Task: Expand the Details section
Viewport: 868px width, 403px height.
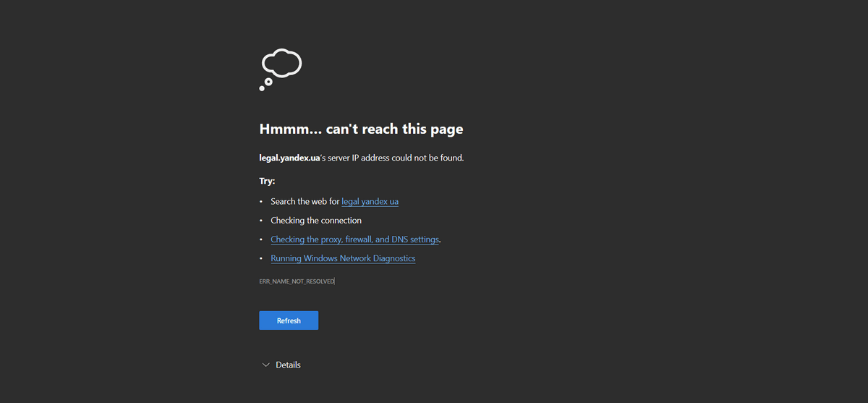Action: [281, 365]
